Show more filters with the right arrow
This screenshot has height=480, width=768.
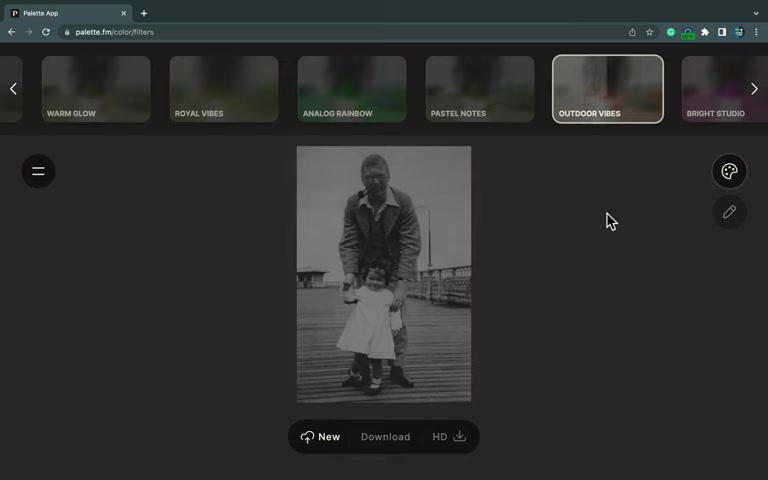[x=754, y=89]
